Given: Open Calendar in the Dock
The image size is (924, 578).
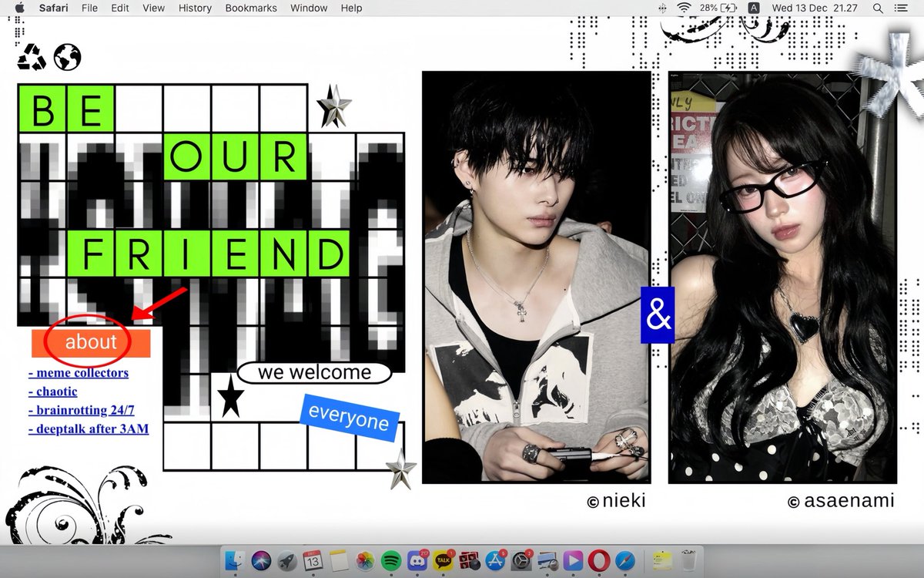Looking at the screenshot, I should (313, 560).
